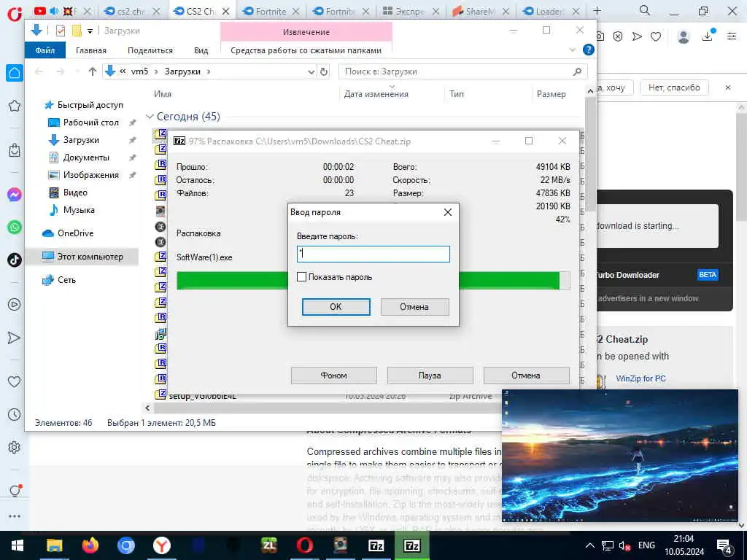This screenshot has height=560, width=747.
Task: Open the Файл ribbon tab
Action: (x=44, y=50)
